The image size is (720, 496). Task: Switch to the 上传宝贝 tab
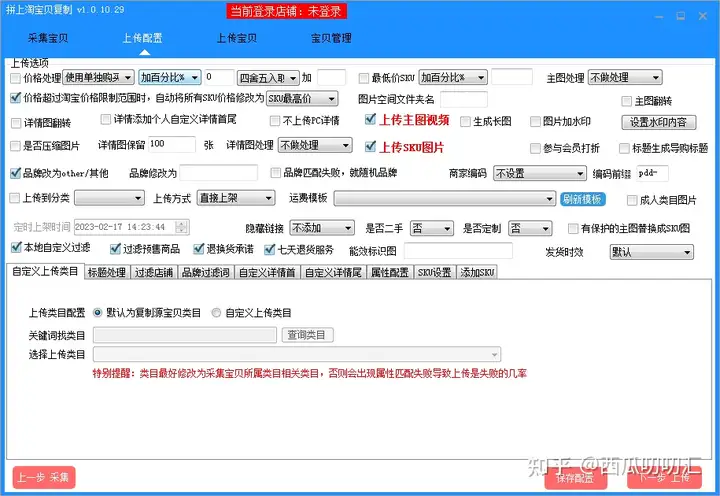pos(236,38)
